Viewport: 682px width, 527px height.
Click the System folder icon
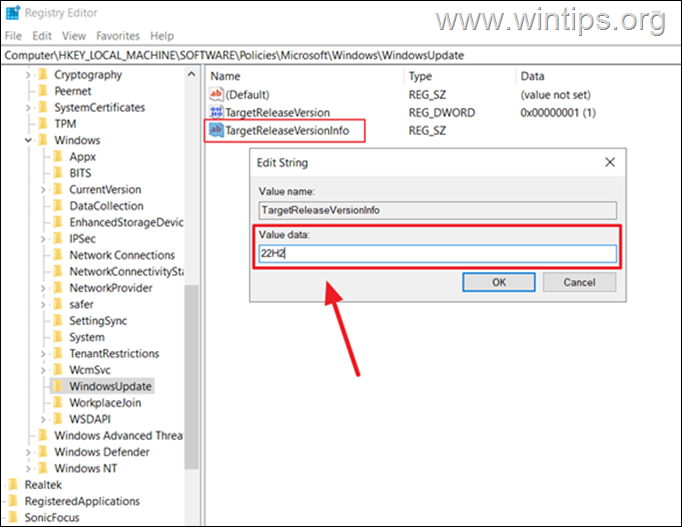[58, 337]
